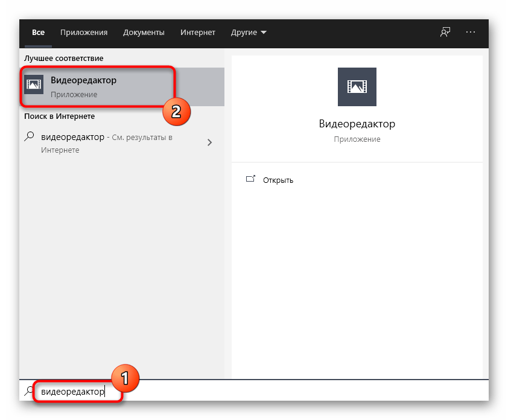Switch to the Приложения tab

pyautogui.click(x=84, y=33)
